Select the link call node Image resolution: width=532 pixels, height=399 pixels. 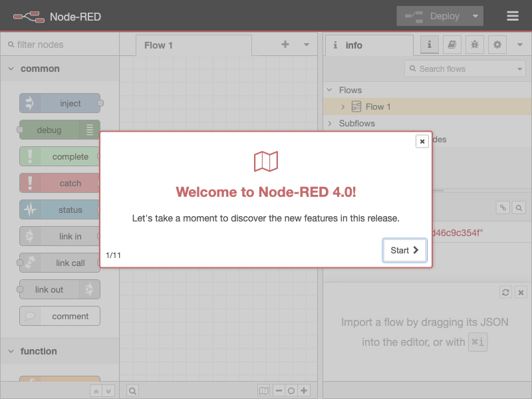[x=59, y=263]
